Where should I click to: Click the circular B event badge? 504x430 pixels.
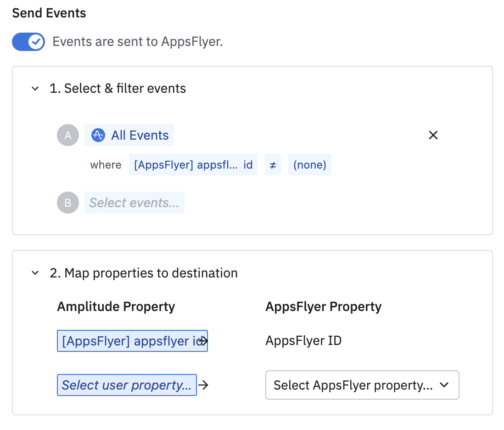click(x=68, y=203)
